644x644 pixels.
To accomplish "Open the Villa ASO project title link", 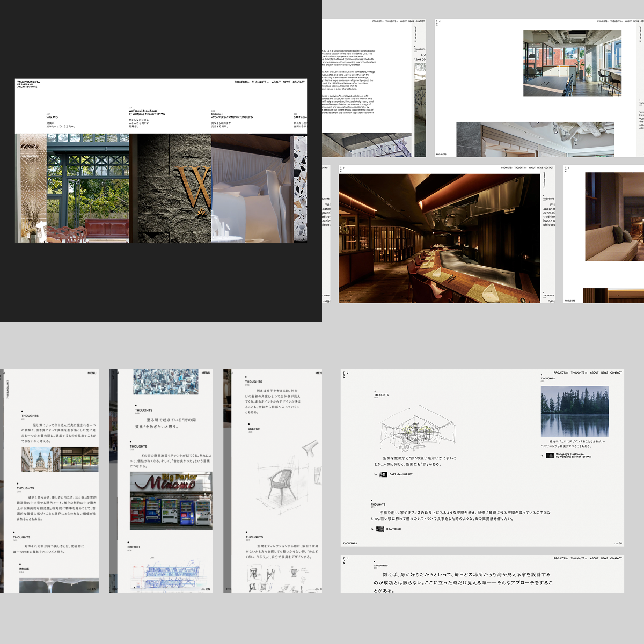I will [52, 117].
